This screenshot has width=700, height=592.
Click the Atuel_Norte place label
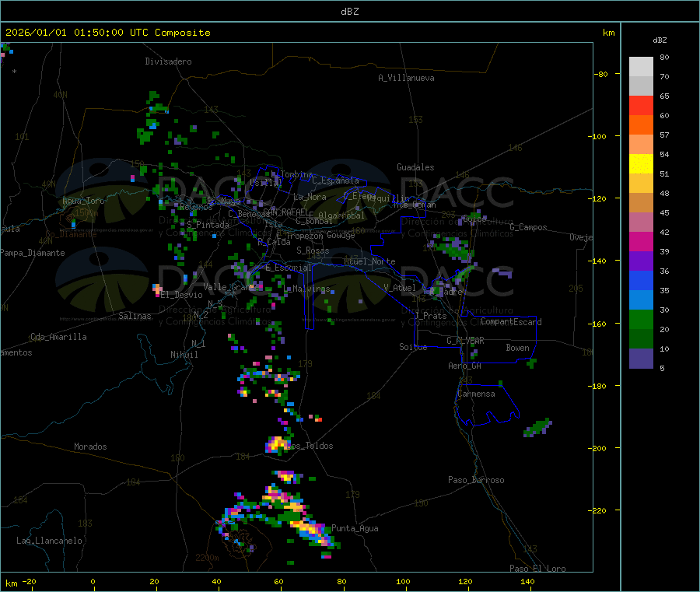coord(369,261)
